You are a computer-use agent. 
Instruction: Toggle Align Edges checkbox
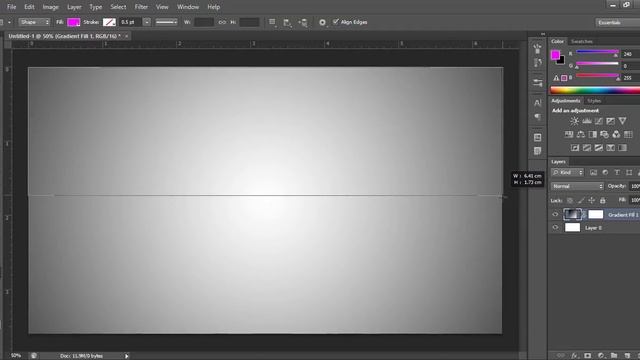[x=336, y=22]
